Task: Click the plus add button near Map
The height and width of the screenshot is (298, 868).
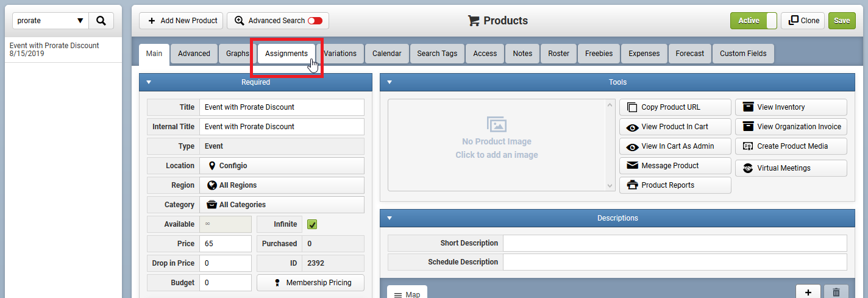Action: click(808, 293)
